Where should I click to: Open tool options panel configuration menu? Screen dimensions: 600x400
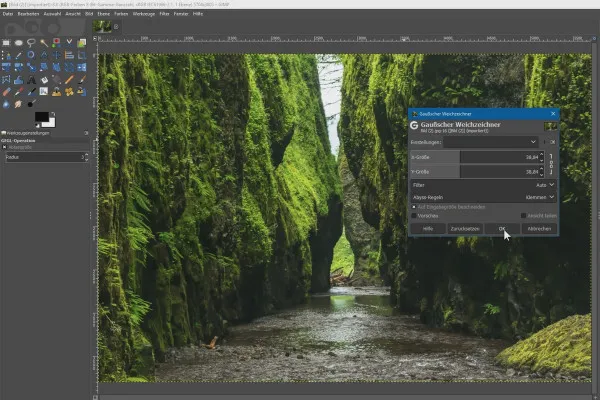pos(86,133)
